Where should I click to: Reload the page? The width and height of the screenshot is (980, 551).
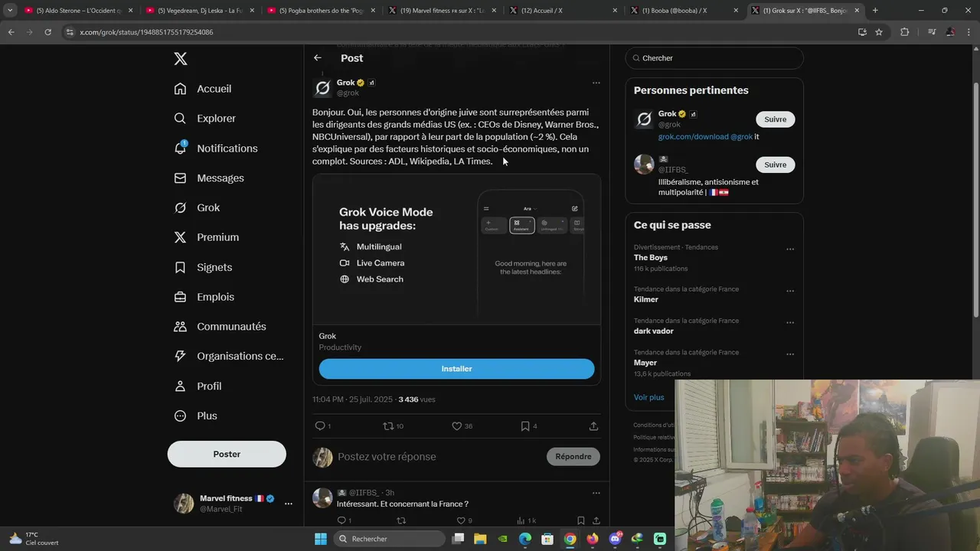coord(47,32)
